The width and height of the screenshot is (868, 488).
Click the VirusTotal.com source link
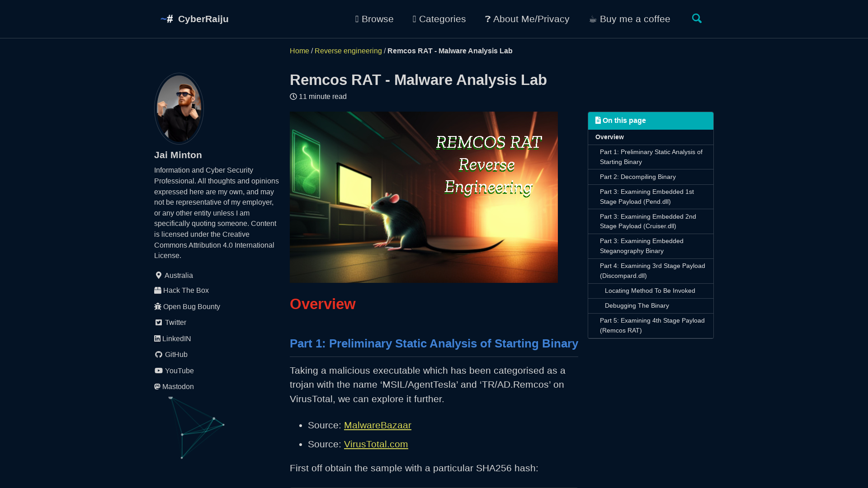coord(376,444)
